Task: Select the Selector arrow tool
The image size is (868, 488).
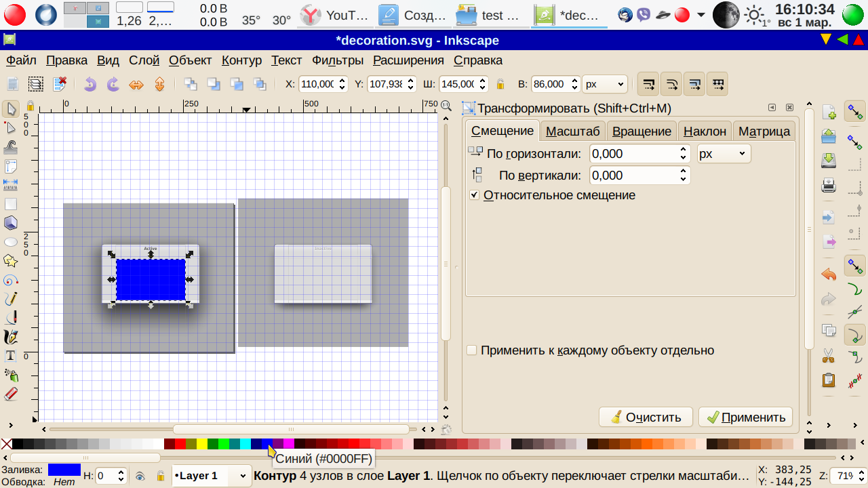Action: pyautogui.click(x=11, y=109)
